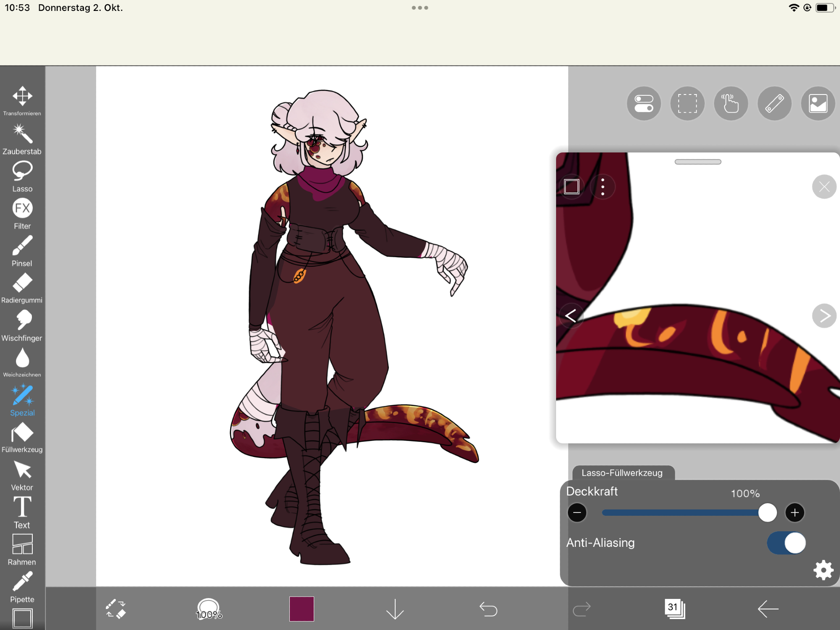The height and width of the screenshot is (630, 840).
Task: Choose the Radiergummi eraser tool
Action: click(x=22, y=288)
